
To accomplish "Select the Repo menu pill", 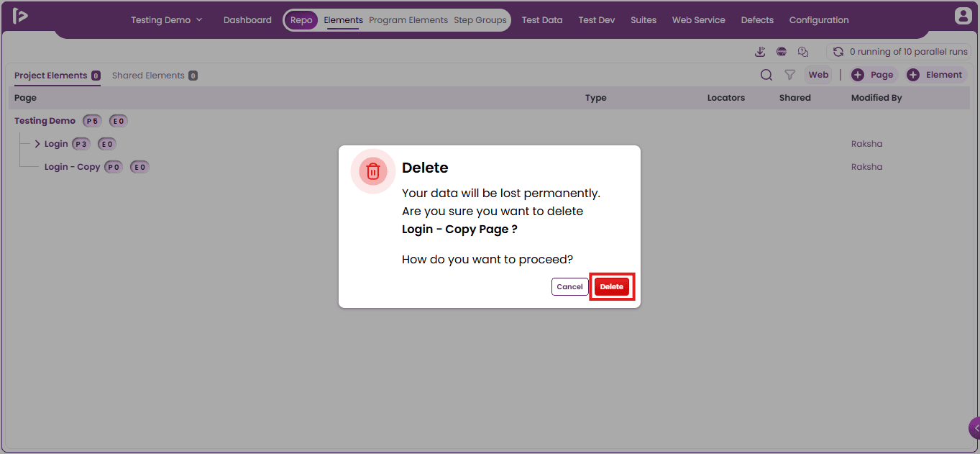I will pos(301,20).
